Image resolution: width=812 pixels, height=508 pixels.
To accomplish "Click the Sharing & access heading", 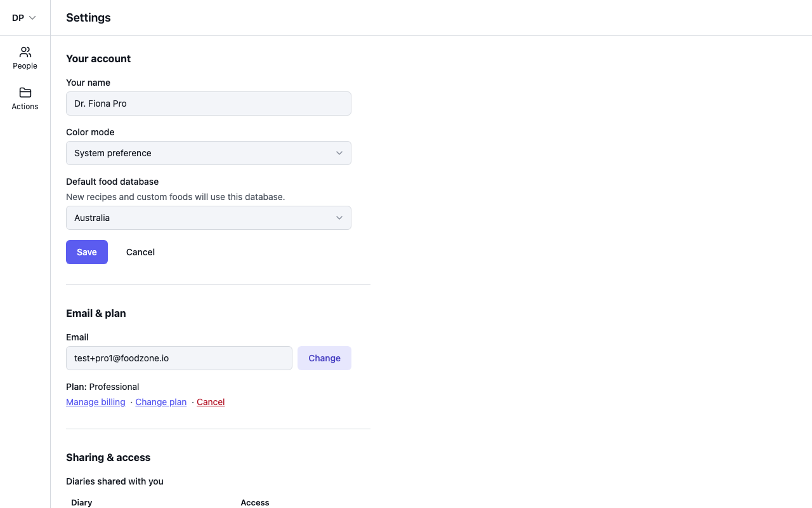I will tap(108, 457).
